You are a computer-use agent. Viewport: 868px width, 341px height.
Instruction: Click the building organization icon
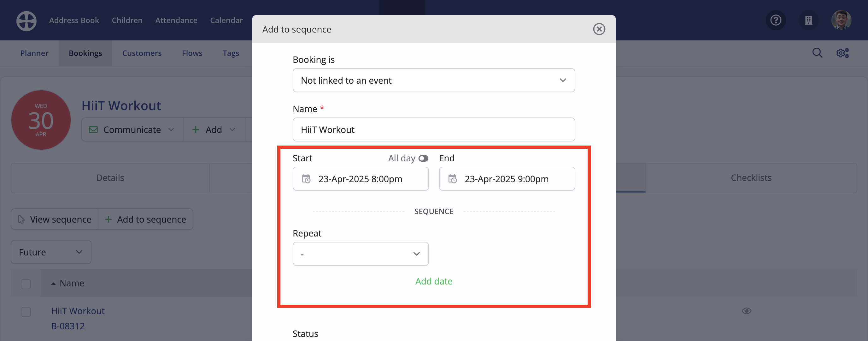point(808,20)
